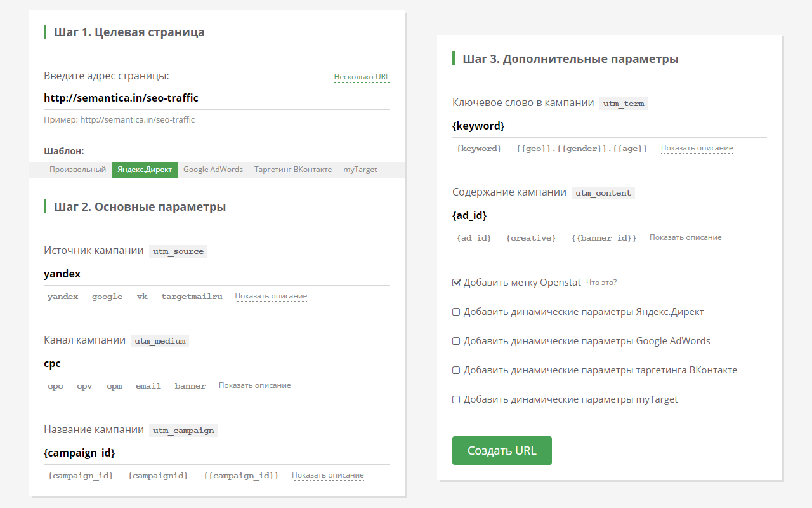Click the page address input field
This screenshot has width=812, height=508.
coord(216,98)
